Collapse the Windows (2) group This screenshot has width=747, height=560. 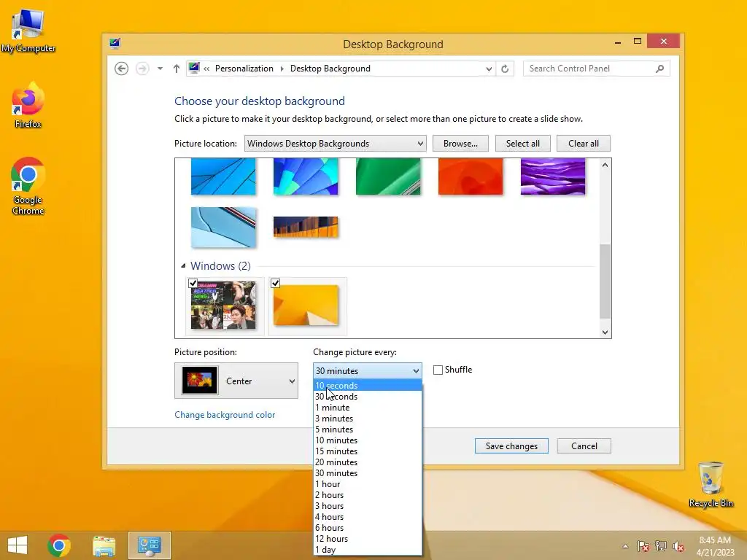pyautogui.click(x=183, y=265)
